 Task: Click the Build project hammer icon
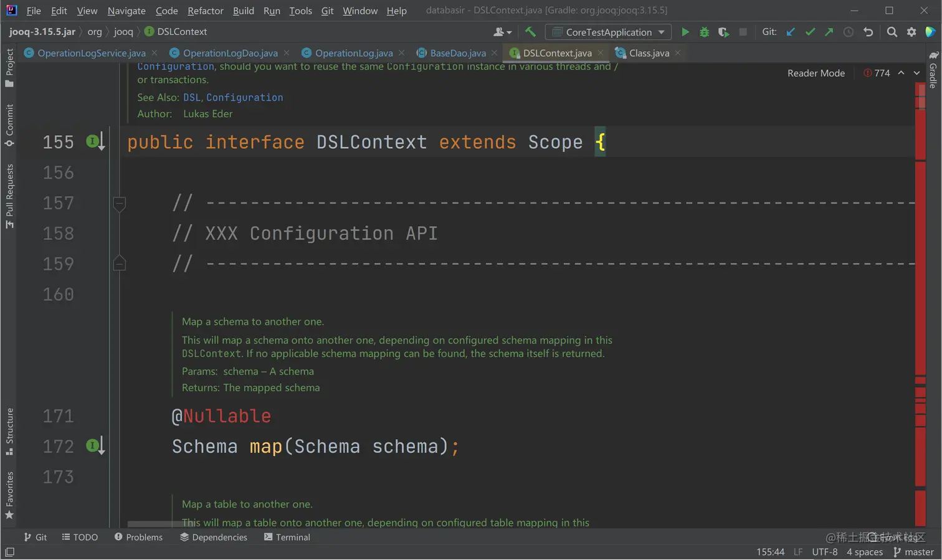coord(530,32)
